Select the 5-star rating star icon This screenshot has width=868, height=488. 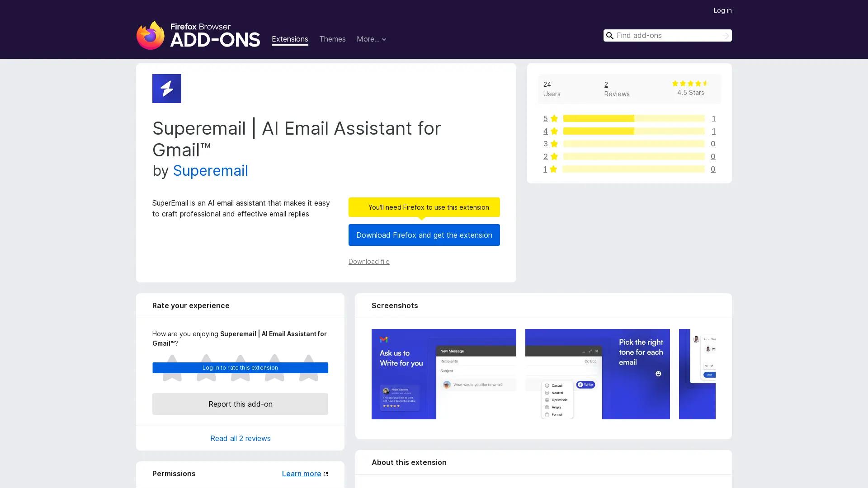coord(553,118)
